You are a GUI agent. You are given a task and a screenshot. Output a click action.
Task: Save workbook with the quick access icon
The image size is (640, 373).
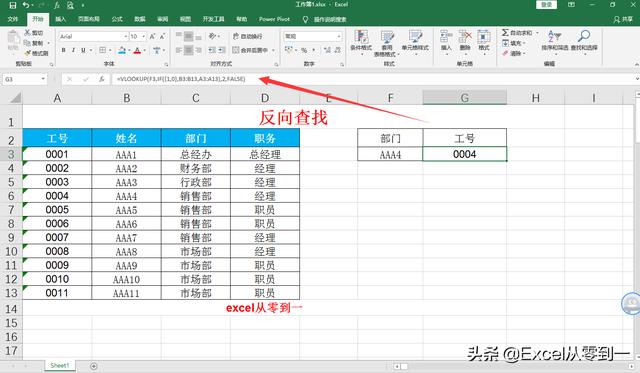(13, 5)
